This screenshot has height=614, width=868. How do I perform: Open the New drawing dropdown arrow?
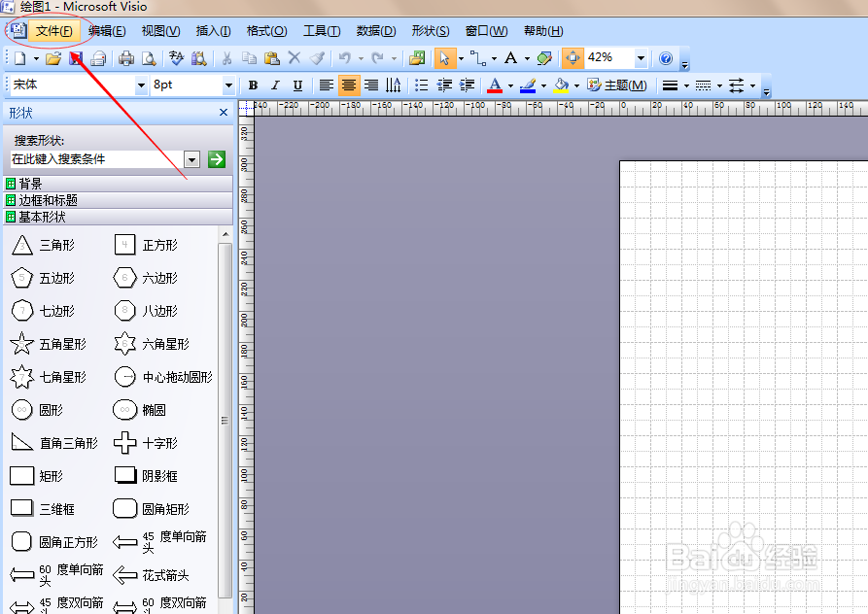36,58
